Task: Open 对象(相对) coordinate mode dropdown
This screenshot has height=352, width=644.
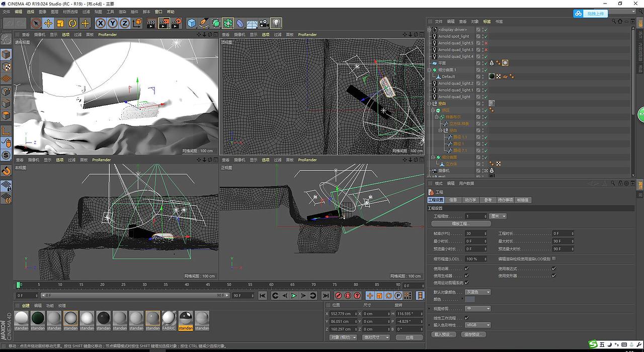Action: [x=343, y=337]
